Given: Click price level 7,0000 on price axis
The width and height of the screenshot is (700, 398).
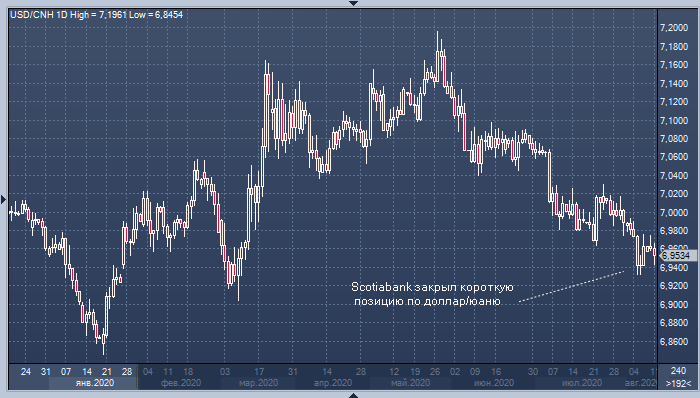Looking at the screenshot, I should (674, 212).
